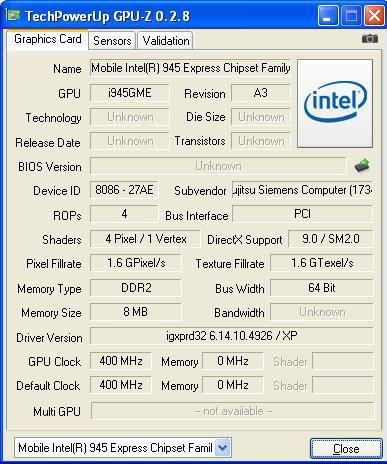This screenshot has width=387, height=464.
Task: Click the 'Multi GPU' label
Action: point(57,412)
